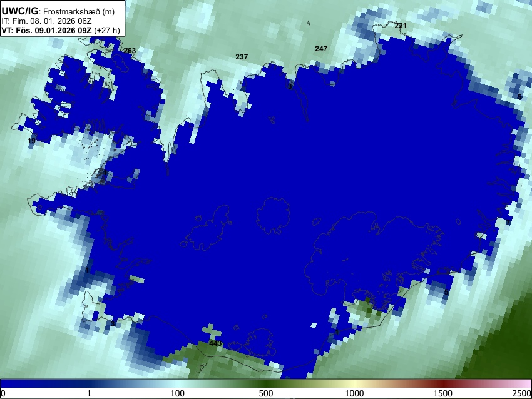The width and height of the screenshot is (532, 399).
Task: Click the map value 221
Action: pyautogui.click(x=401, y=26)
